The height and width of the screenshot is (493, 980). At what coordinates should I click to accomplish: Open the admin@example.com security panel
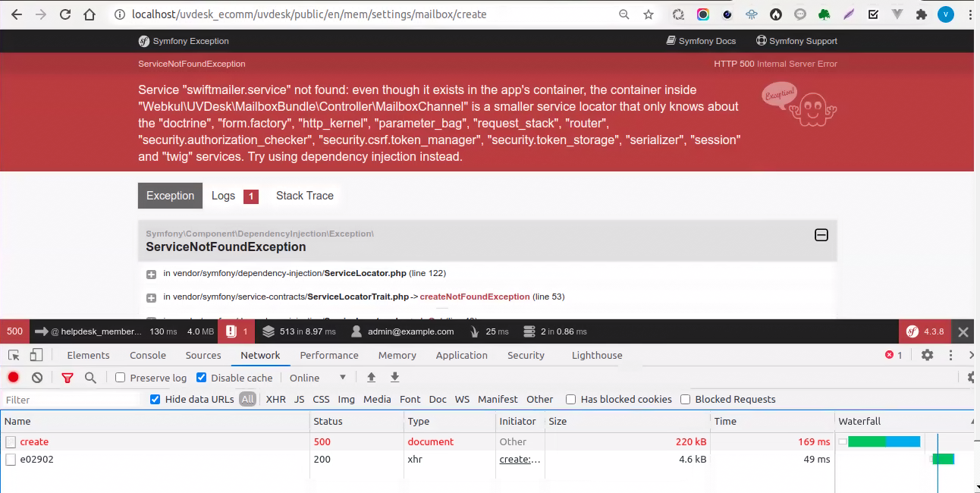click(x=403, y=331)
